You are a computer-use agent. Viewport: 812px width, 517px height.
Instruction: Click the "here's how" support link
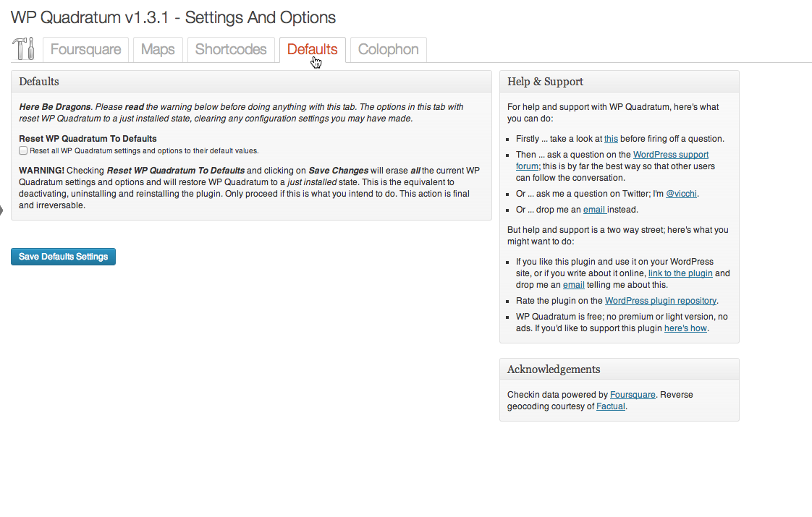point(685,328)
